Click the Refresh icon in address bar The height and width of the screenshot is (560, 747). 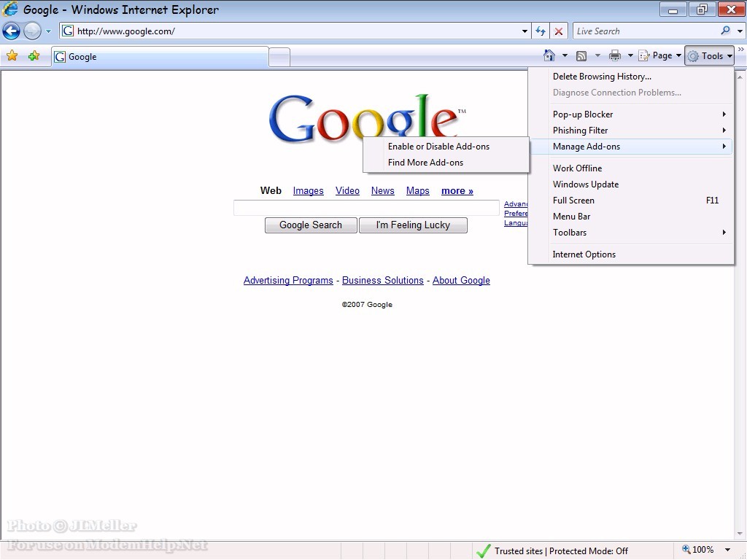click(541, 31)
